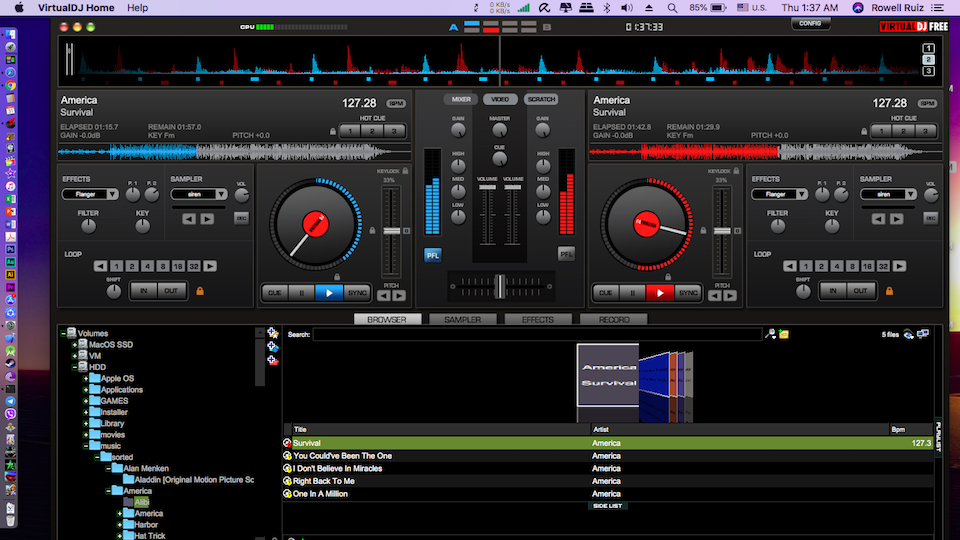The height and width of the screenshot is (540, 960).
Task: Set right deck loop to 8 beats
Action: click(852, 266)
